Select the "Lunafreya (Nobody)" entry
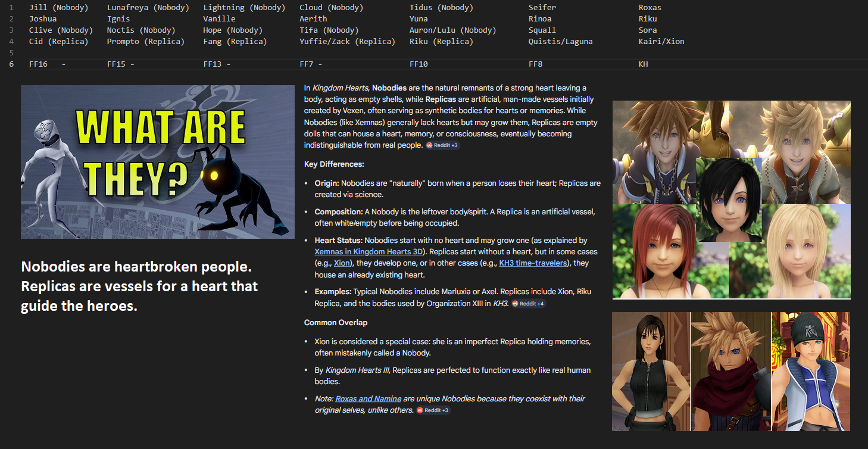 click(148, 8)
